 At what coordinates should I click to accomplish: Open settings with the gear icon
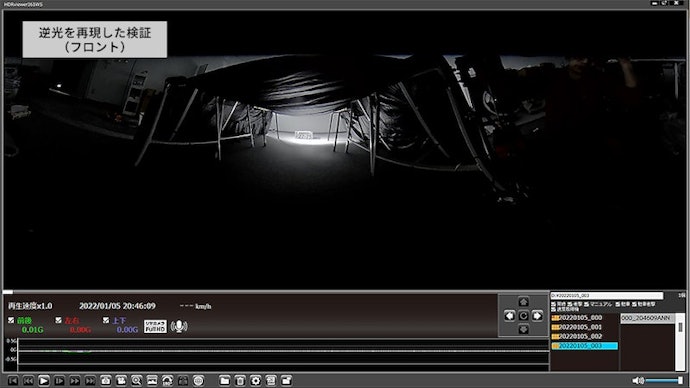click(255, 381)
